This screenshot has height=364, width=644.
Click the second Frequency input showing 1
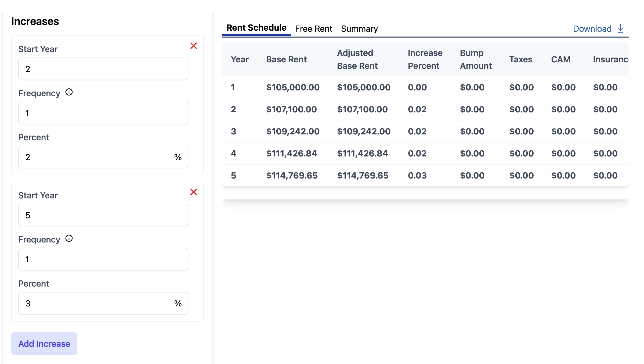coord(103,259)
